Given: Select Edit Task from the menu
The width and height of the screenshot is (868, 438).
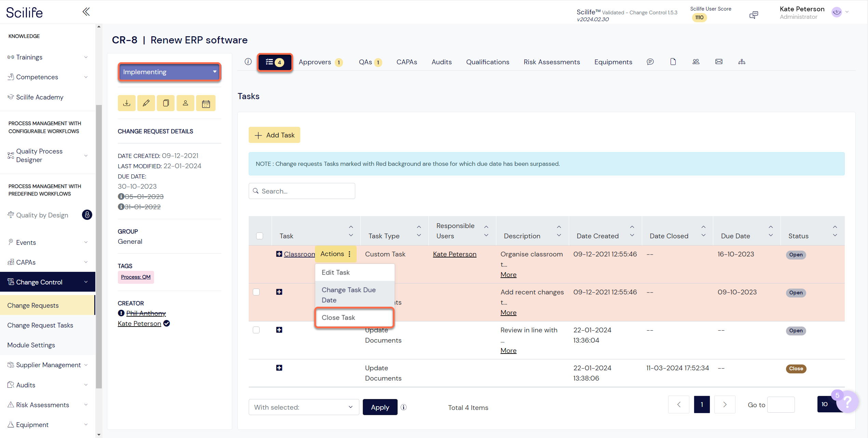Looking at the screenshot, I should coord(355,272).
